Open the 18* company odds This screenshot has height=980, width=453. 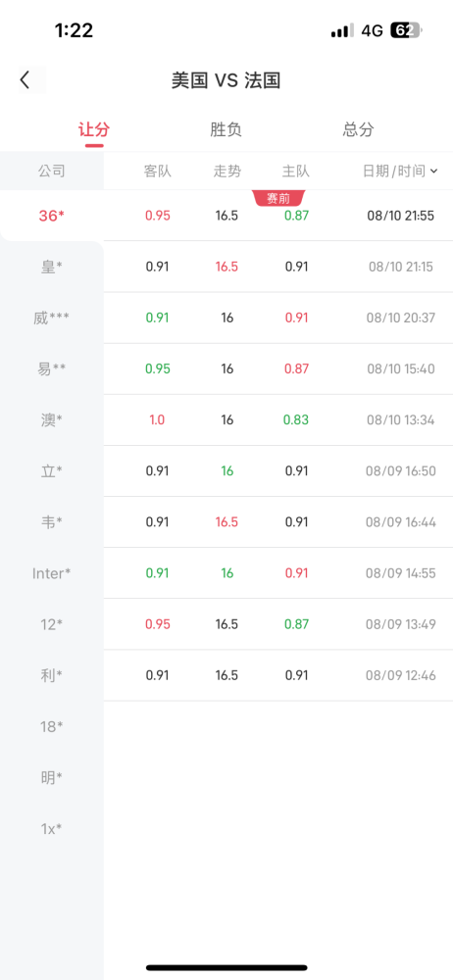click(52, 726)
